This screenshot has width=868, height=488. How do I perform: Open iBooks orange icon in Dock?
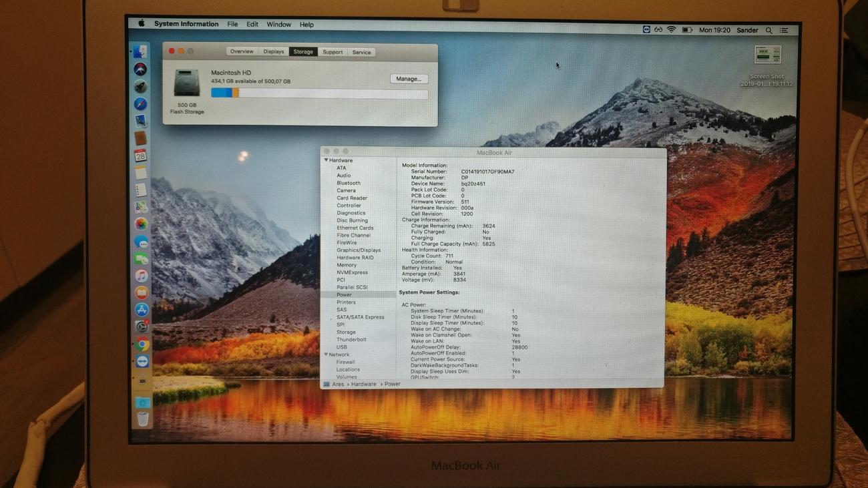[142, 292]
